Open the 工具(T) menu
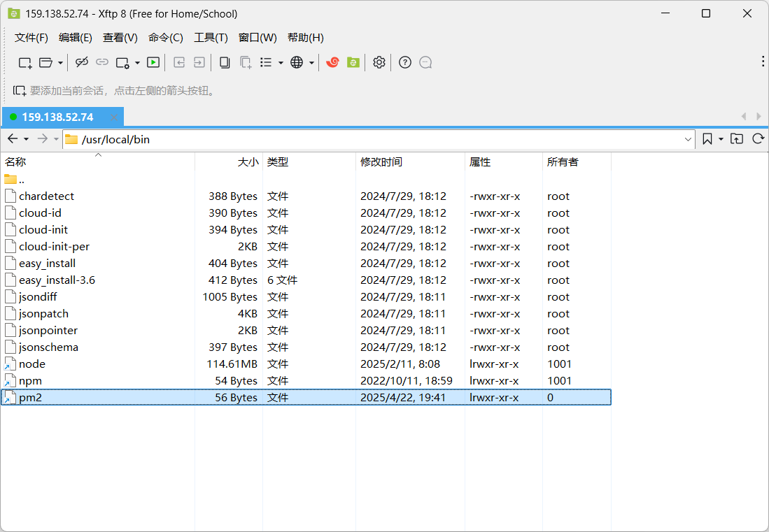 pyautogui.click(x=211, y=38)
